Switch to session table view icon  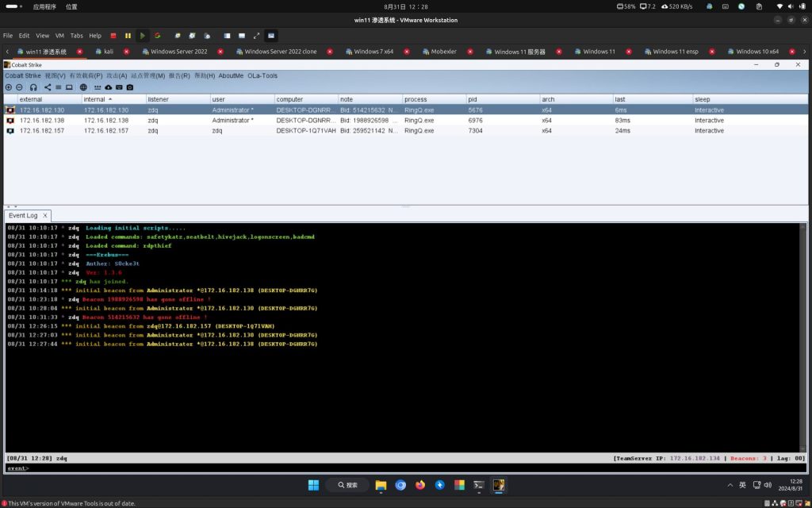pyautogui.click(x=58, y=87)
